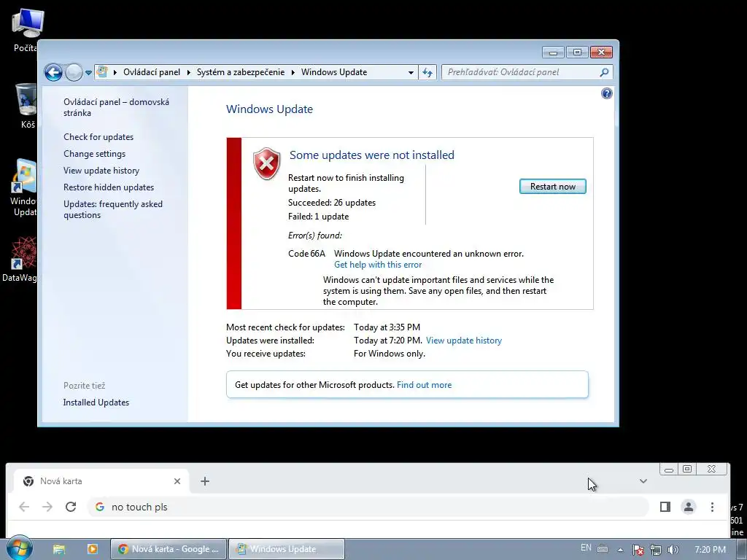Open Updates: frequently asked questions
Image resolution: width=747 pixels, height=560 pixels.
point(113,209)
